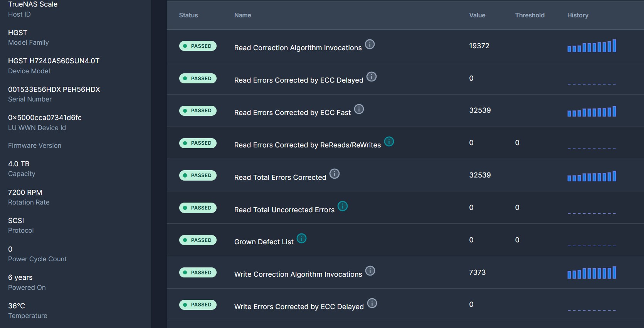Select the 'Read Total Errors Corrected' name
The height and width of the screenshot is (328, 644).
(x=280, y=178)
